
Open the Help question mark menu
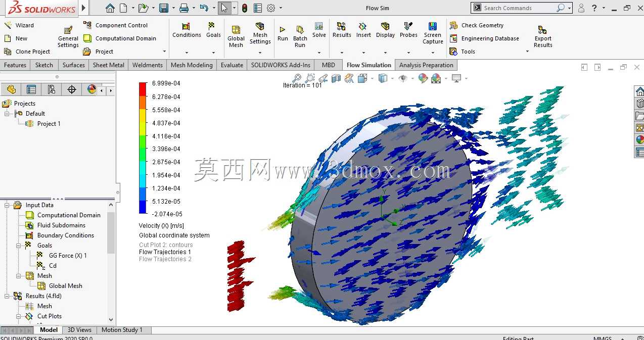pos(594,8)
